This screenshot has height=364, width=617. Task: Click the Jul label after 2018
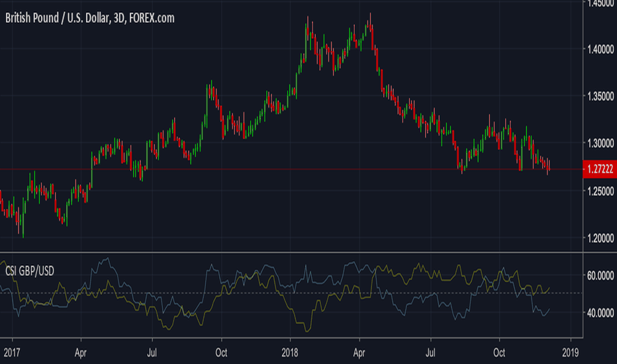point(430,353)
